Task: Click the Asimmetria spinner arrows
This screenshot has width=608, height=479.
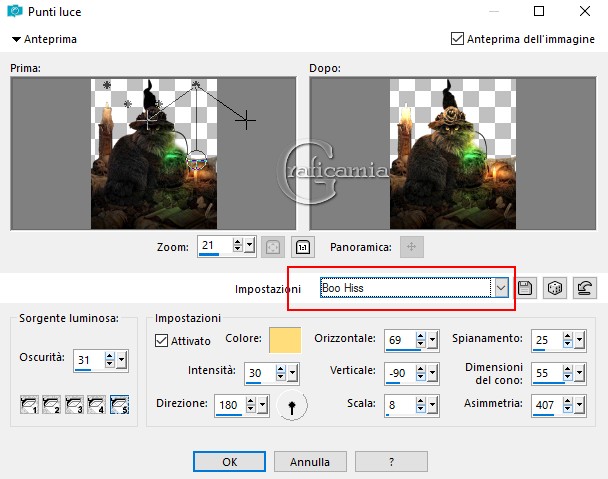Action: coord(568,405)
